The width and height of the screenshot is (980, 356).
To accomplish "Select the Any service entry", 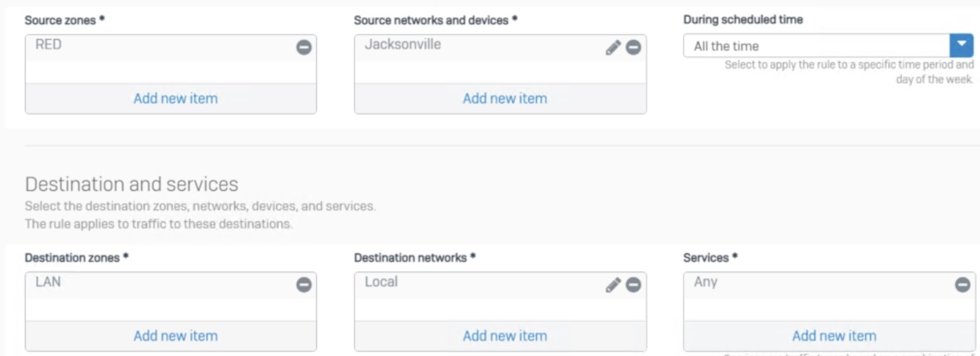I will point(706,282).
